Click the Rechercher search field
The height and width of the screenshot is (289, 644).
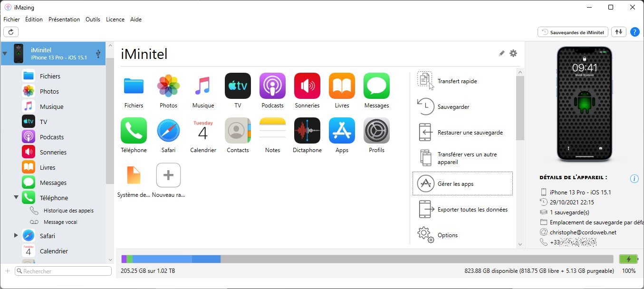(x=64, y=271)
